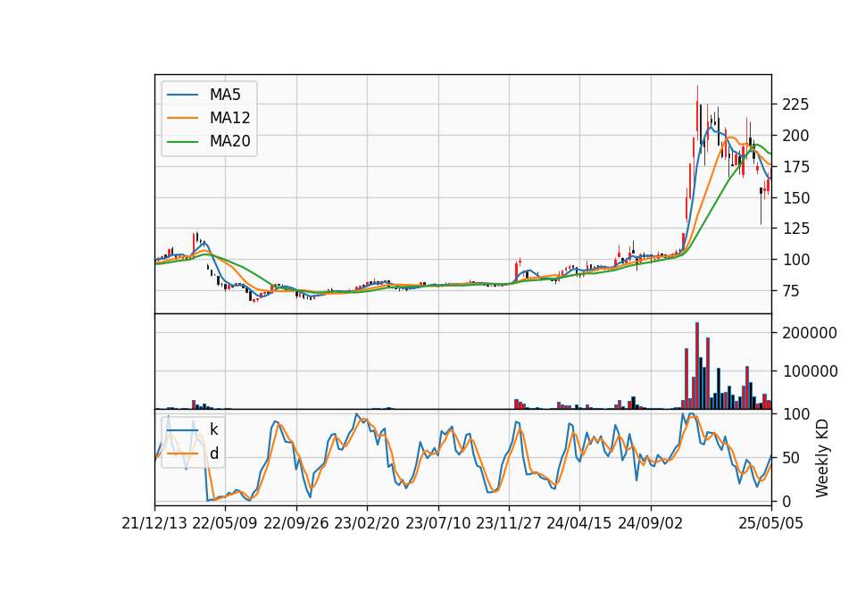Image resolution: width=857 pixels, height=616 pixels.
Task: Click the 23/11/27 date label
Action: (509, 524)
